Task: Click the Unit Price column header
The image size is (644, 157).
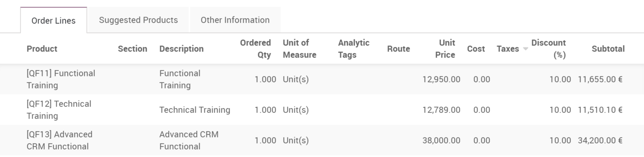Action: [446, 49]
